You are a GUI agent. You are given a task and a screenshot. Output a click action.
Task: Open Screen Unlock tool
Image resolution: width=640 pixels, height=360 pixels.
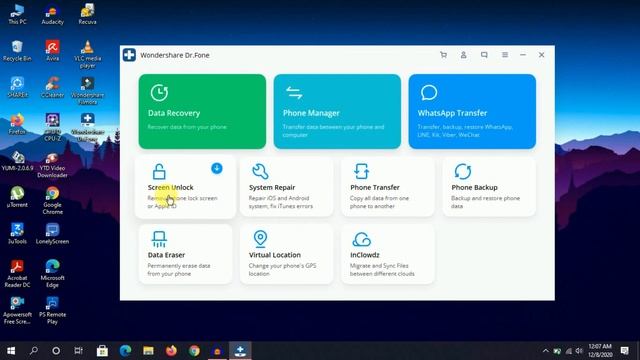(x=185, y=187)
